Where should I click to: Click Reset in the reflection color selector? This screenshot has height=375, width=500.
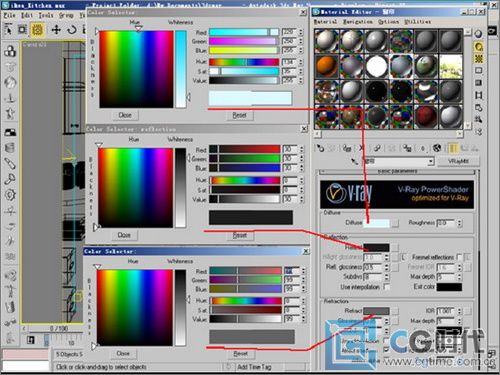click(x=239, y=235)
